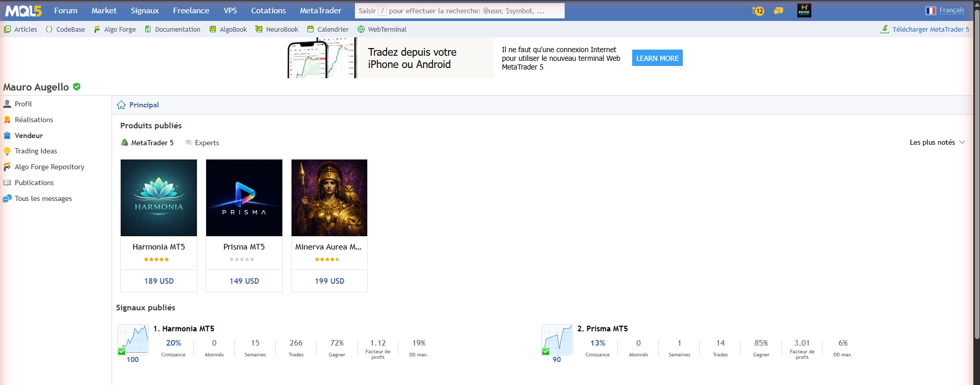Image resolution: width=980 pixels, height=385 pixels.
Task: Select the MetaTrader 5 product filter
Action: pos(147,143)
